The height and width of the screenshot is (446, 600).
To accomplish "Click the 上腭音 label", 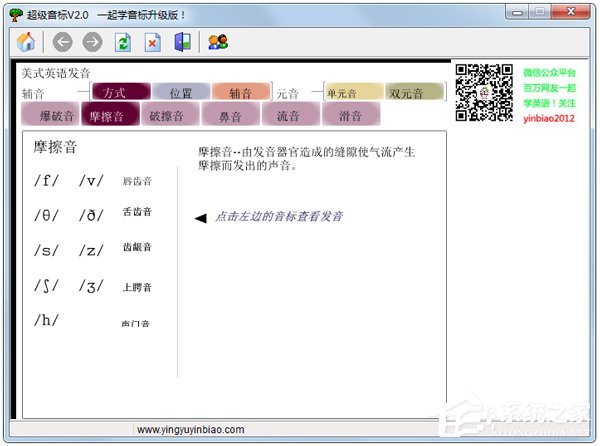I will (x=137, y=287).
